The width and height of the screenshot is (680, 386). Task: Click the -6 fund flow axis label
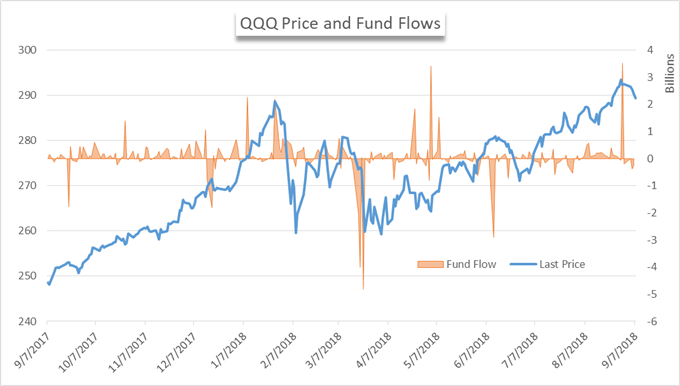click(x=652, y=321)
